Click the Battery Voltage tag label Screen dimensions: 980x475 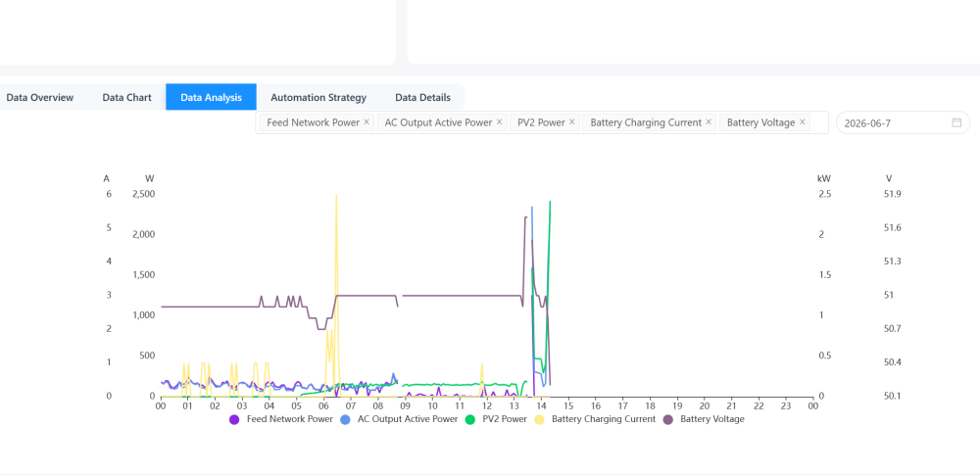coord(761,122)
